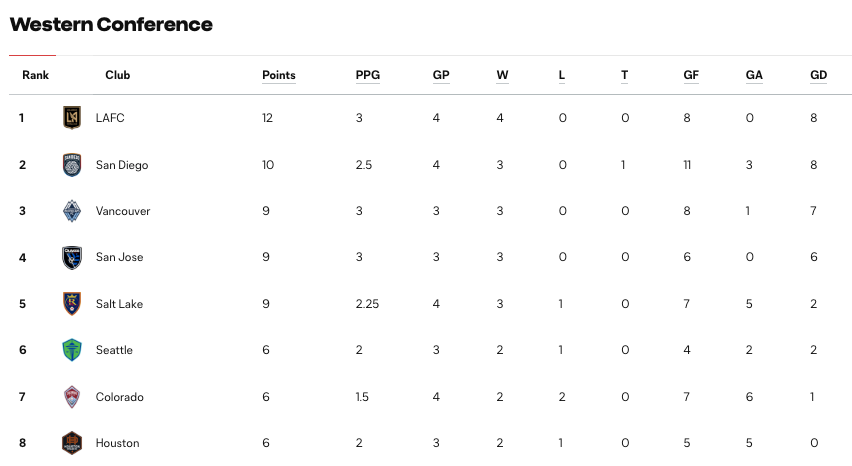Click the Seattle Sounders crest icon
The width and height of the screenshot is (852, 466).
[x=71, y=350]
